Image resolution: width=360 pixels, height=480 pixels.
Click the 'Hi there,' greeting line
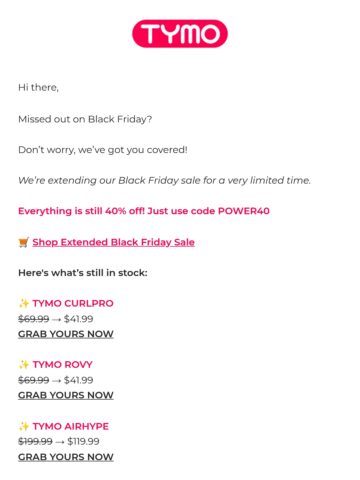point(38,88)
